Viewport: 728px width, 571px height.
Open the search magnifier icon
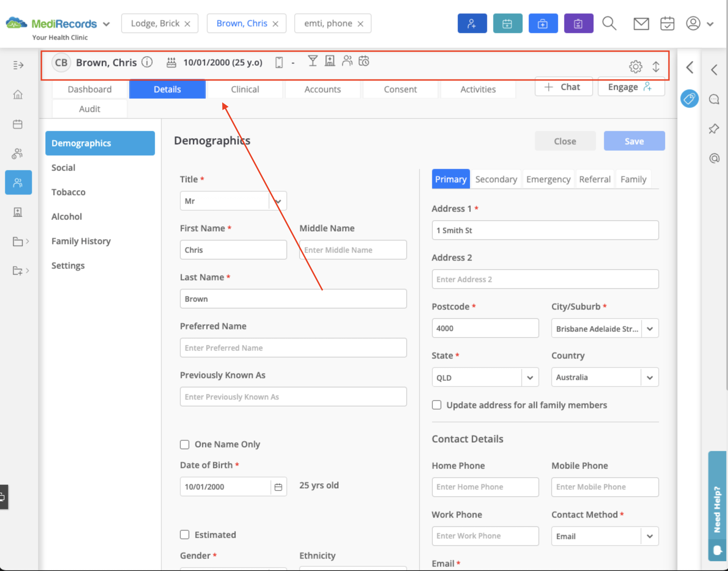coord(609,23)
